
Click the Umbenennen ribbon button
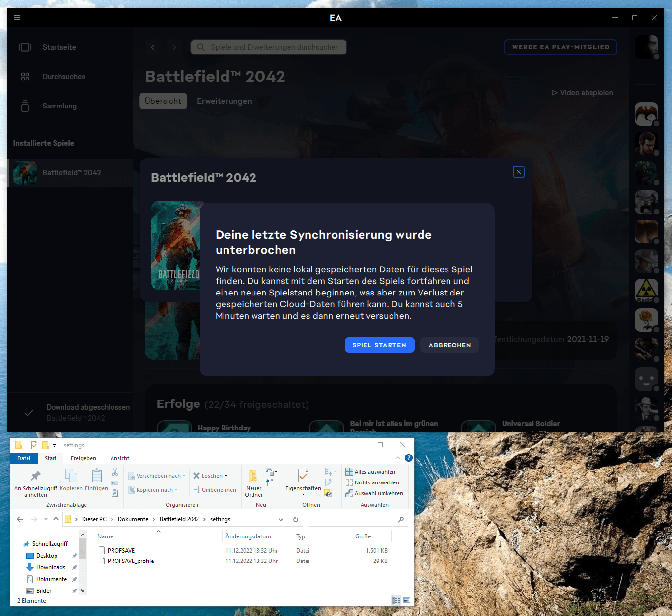click(x=214, y=490)
